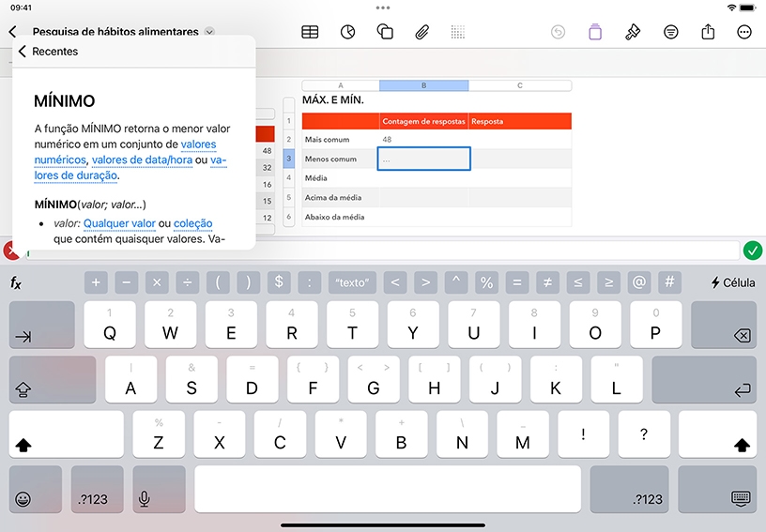Tap the purple paste clipboard icon
The image size is (766, 532).
click(x=595, y=32)
